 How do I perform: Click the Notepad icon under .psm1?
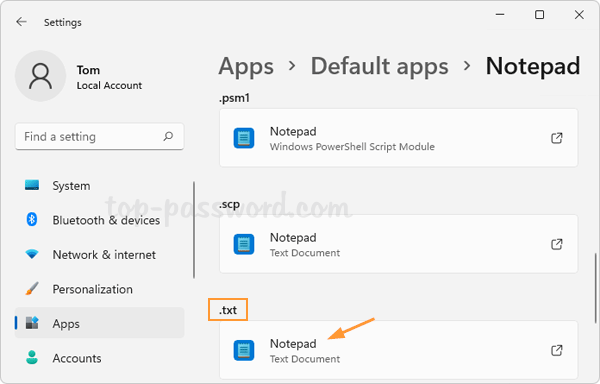pyautogui.click(x=244, y=138)
